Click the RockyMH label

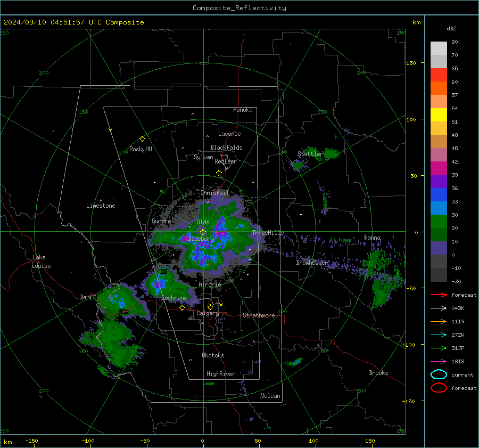tap(141, 149)
